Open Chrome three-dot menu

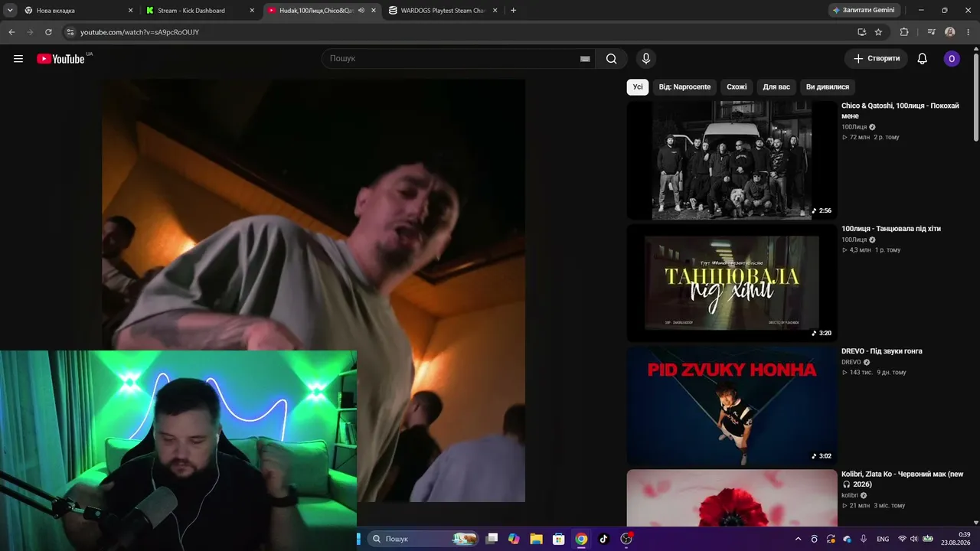[969, 32]
